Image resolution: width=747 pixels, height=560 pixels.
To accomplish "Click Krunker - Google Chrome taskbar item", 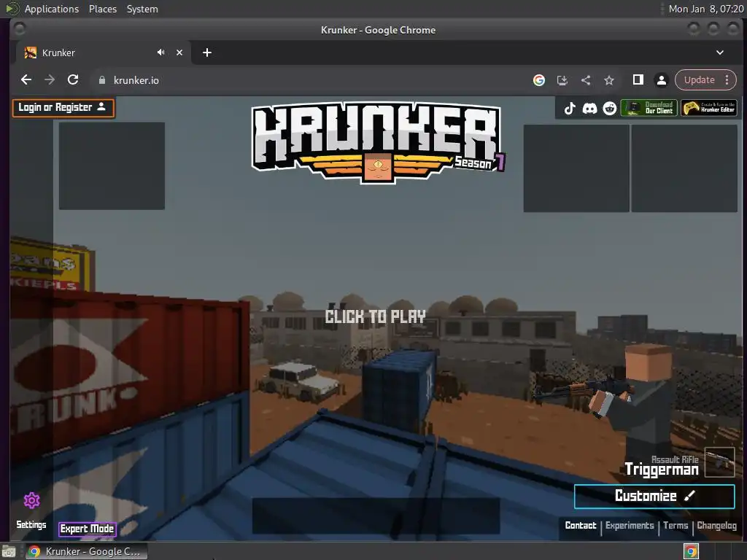I will (86, 551).
